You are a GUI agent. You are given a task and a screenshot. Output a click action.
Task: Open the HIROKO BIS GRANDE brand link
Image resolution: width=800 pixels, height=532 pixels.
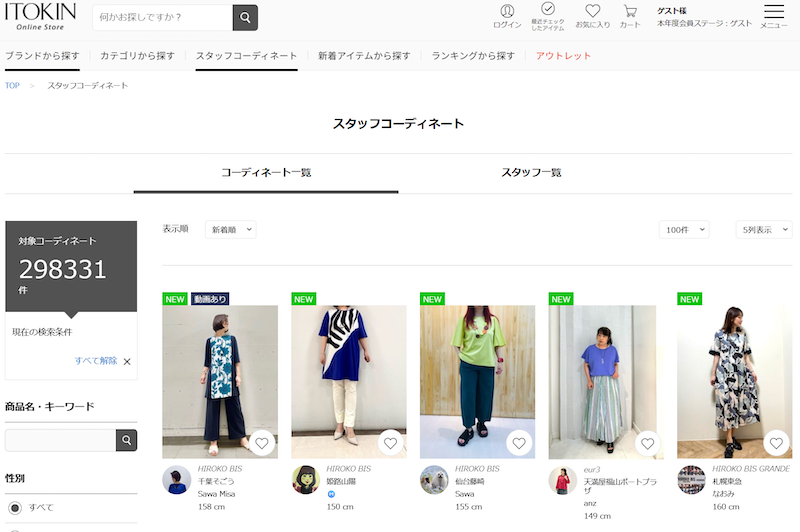(751, 469)
